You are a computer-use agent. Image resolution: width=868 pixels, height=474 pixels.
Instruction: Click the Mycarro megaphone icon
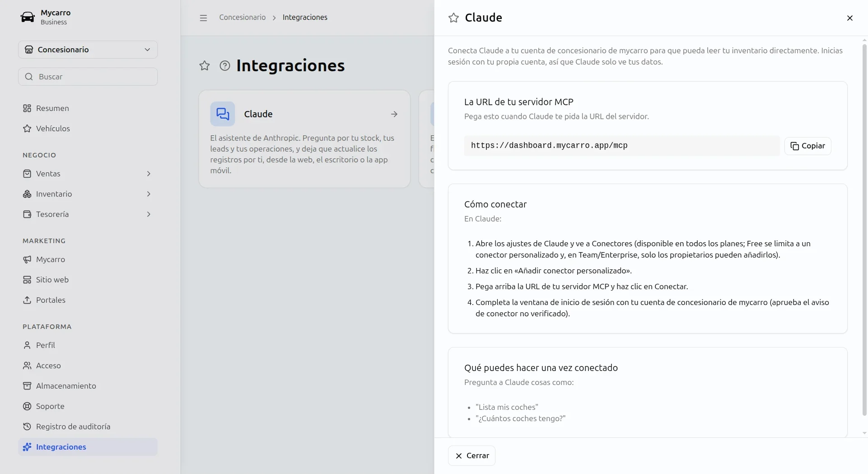[x=27, y=260]
